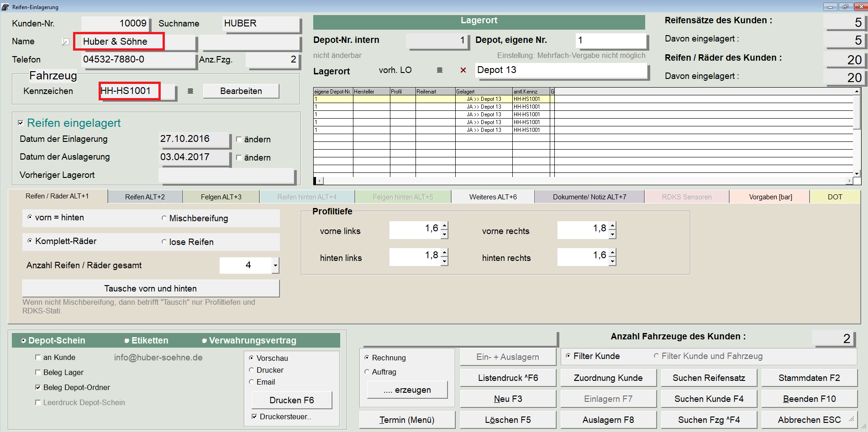Toggle the Reifen eingelagert checkbox
The height and width of the screenshot is (432, 868).
21,123
